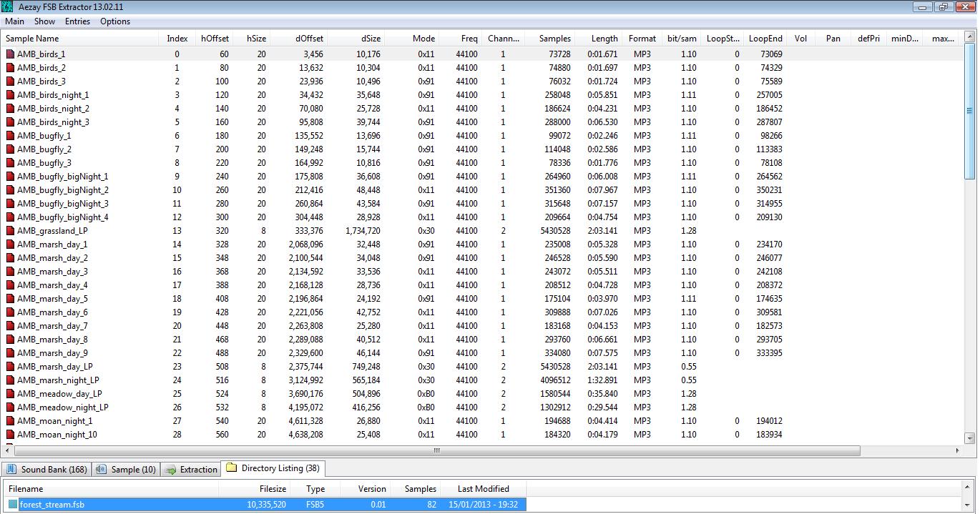Sort list by Sample Name column header
The height and width of the screenshot is (514, 980).
(33, 39)
